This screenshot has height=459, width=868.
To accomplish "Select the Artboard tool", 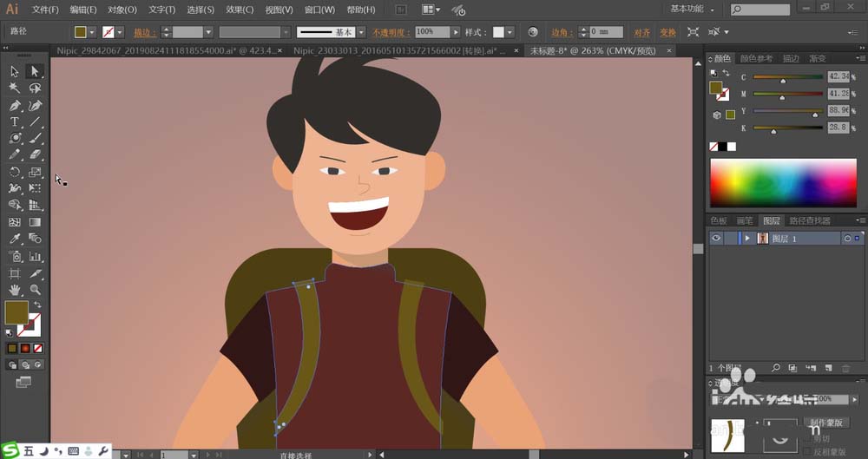I will coord(15,273).
